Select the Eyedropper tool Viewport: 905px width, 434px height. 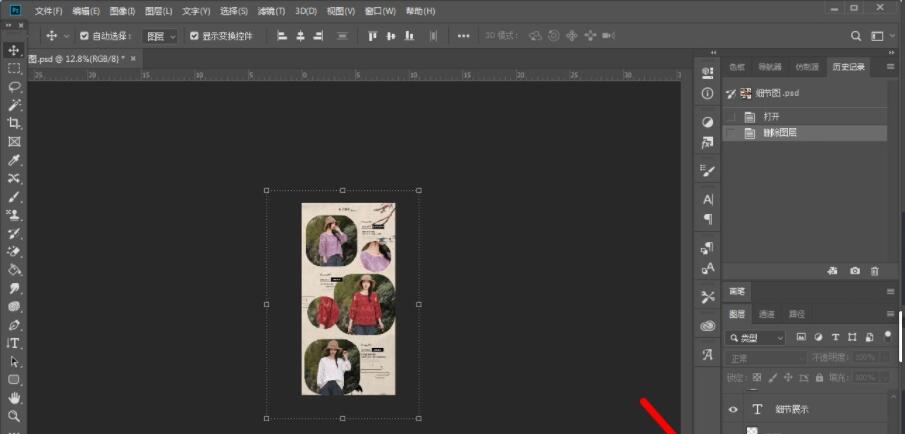14,160
